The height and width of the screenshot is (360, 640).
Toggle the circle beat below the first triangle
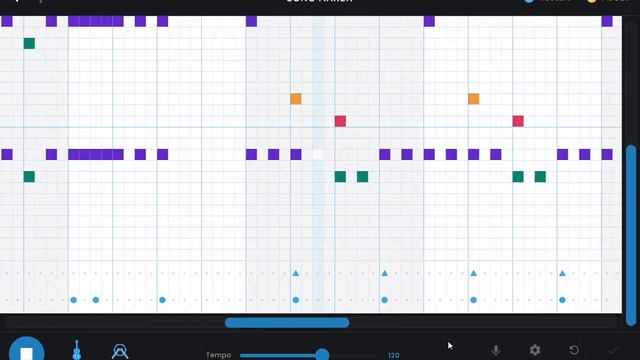pyautogui.click(x=296, y=300)
